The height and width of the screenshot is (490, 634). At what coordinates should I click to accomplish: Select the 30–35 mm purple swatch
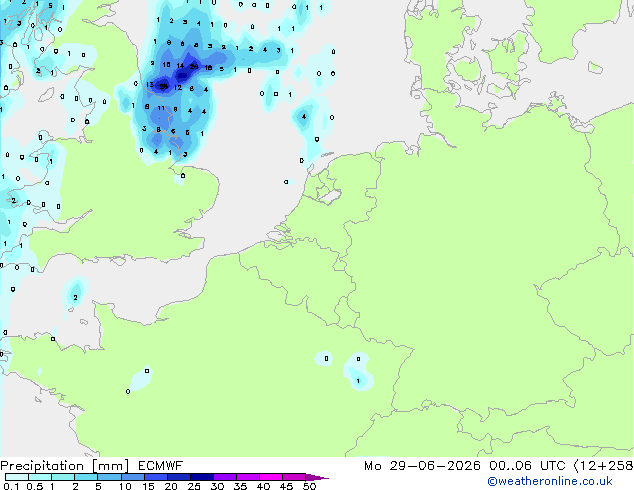pyautogui.click(x=224, y=477)
